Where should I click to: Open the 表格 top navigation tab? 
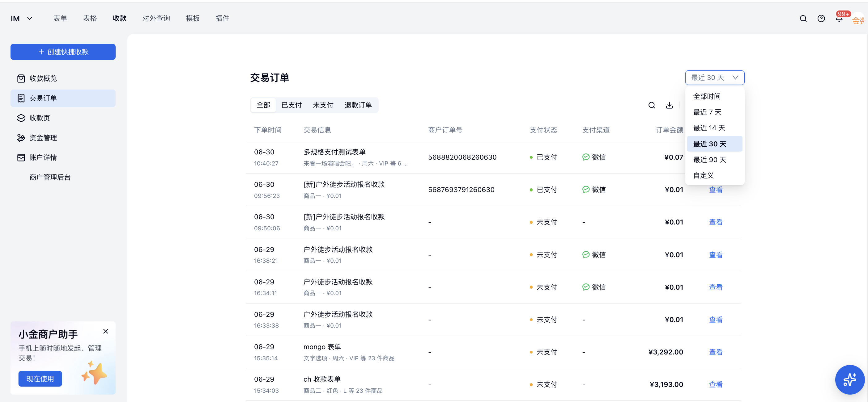pyautogui.click(x=90, y=19)
